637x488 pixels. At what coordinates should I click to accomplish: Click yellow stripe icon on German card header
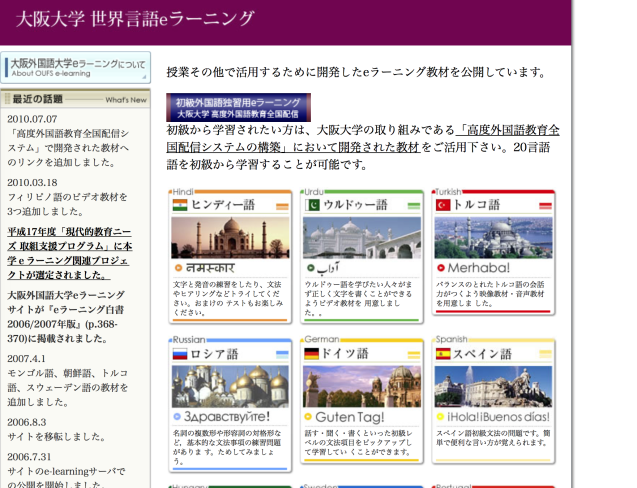[414, 355]
